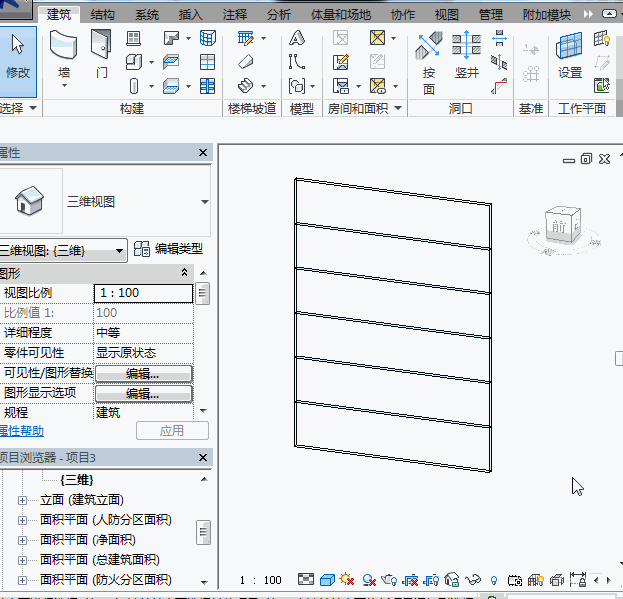This screenshot has width=623, height=599.
Task: Click 编辑 button for 可见性/图形替换
Action: [142, 373]
